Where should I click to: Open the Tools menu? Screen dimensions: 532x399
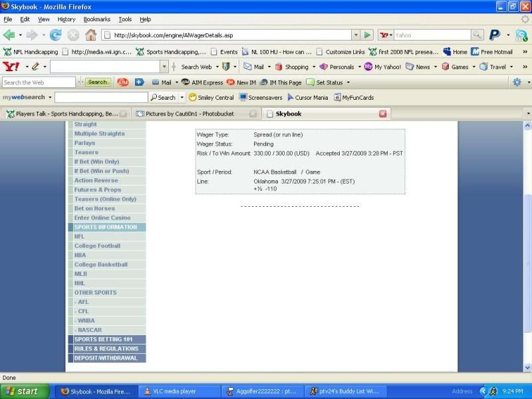pyautogui.click(x=125, y=19)
